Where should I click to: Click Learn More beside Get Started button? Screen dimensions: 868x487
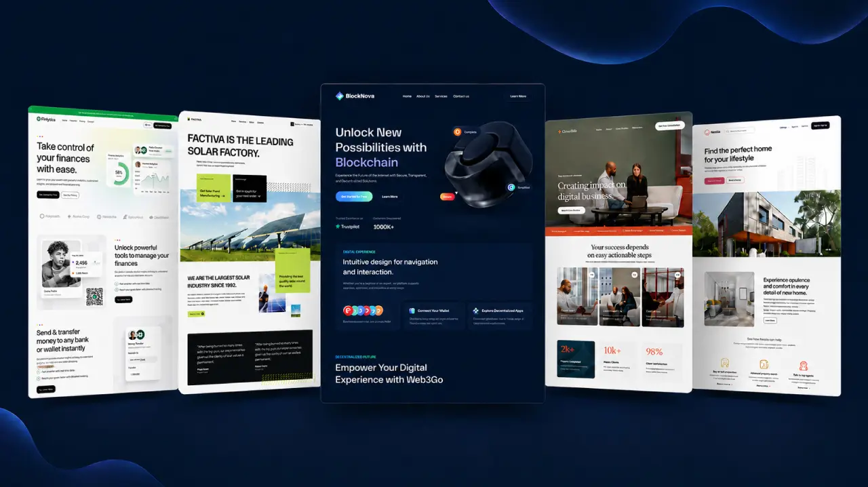(x=390, y=197)
